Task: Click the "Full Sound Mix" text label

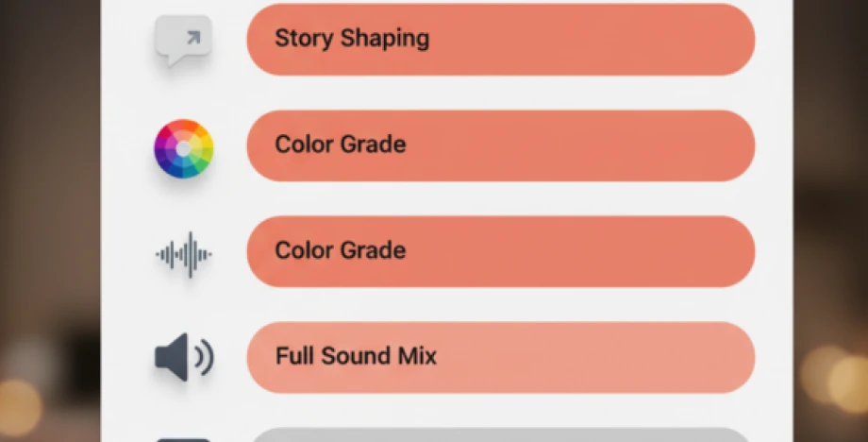Action: point(356,357)
